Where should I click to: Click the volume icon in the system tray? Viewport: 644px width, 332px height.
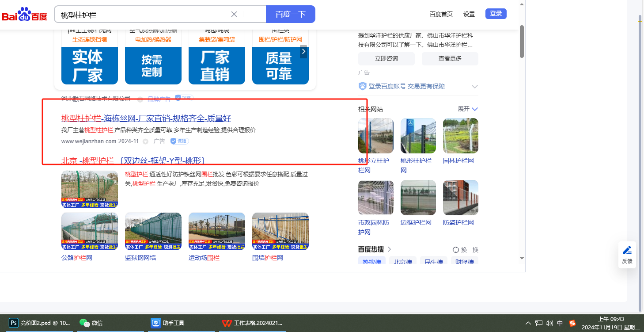click(x=549, y=323)
